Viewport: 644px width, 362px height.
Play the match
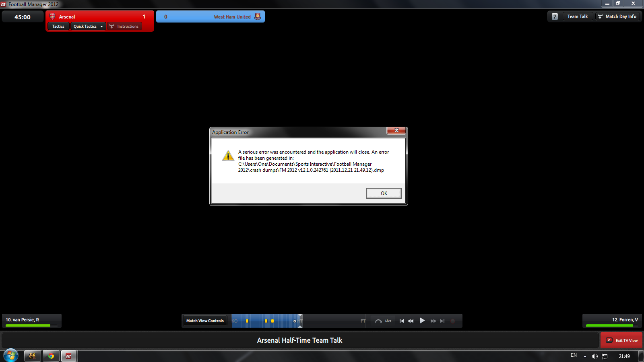click(x=422, y=321)
